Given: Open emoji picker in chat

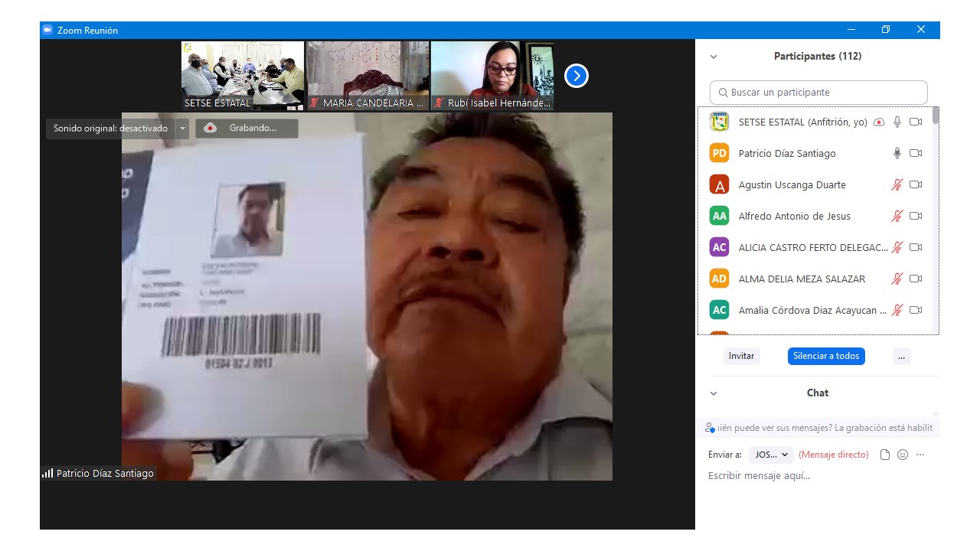Looking at the screenshot, I should (x=903, y=455).
